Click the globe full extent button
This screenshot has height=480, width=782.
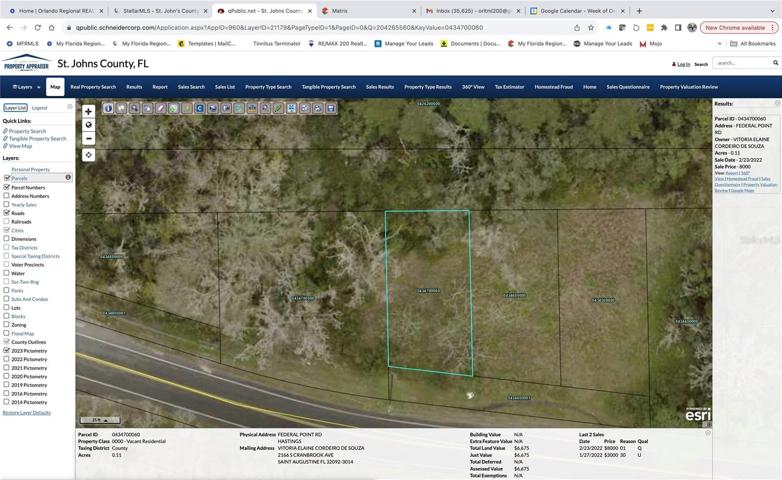(88, 125)
